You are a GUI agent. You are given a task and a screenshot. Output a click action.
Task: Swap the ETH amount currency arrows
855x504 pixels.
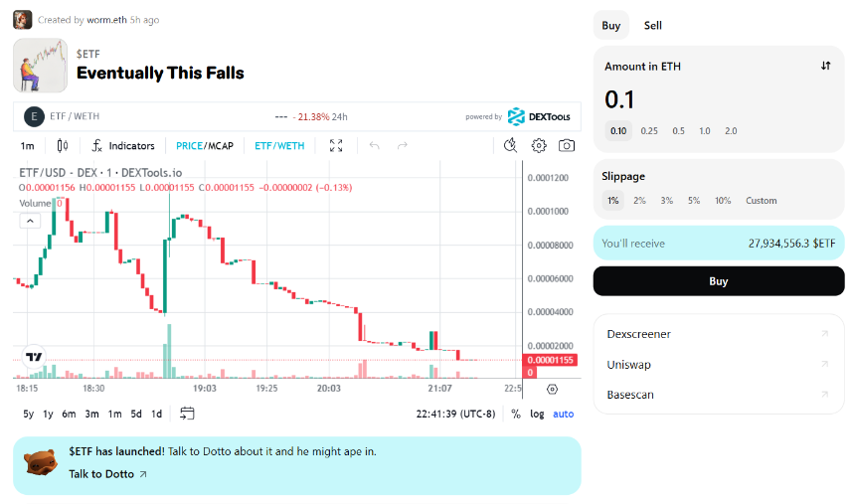click(x=825, y=66)
